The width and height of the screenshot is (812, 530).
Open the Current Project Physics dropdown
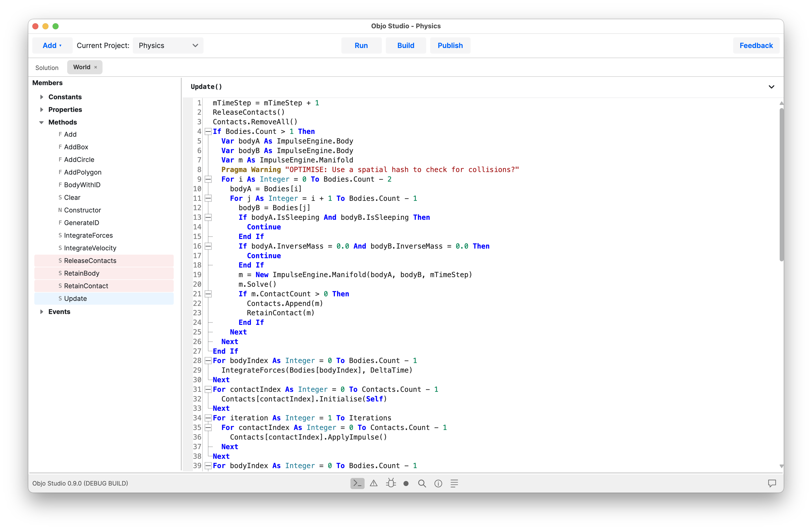pyautogui.click(x=168, y=45)
